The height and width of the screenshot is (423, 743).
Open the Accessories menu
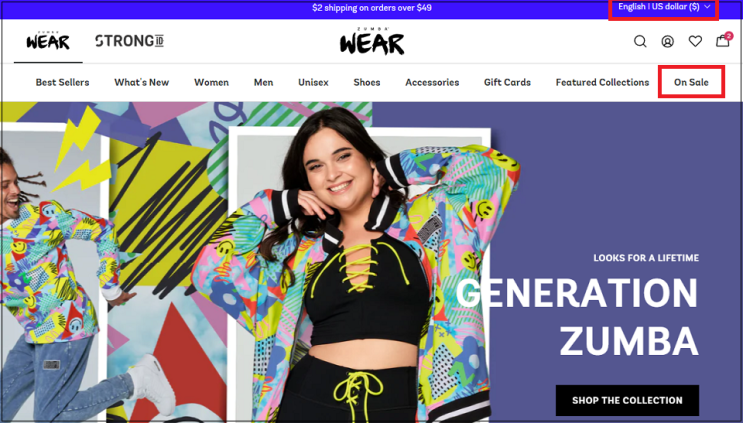coord(432,82)
